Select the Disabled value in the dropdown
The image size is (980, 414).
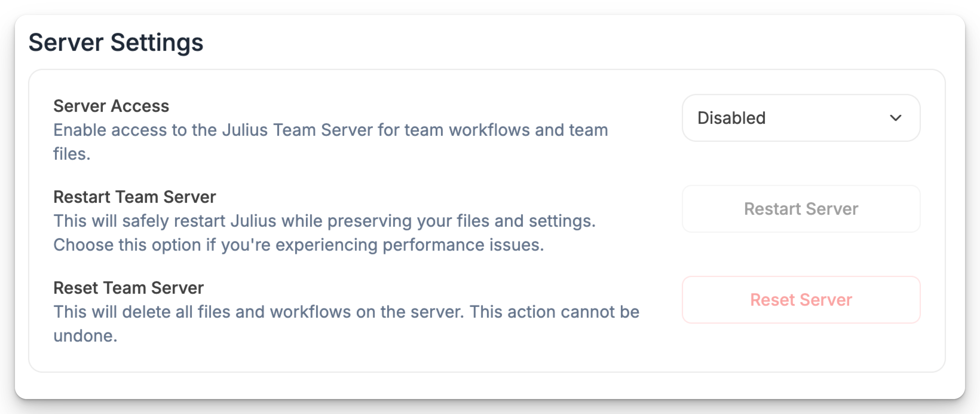click(x=731, y=118)
